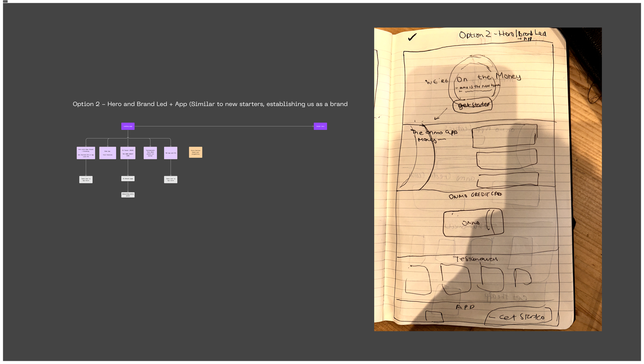Click the Option 2 heading text
The height and width of the screenshot is (364, 644).
pyautogui.click(x=210, y=104)
